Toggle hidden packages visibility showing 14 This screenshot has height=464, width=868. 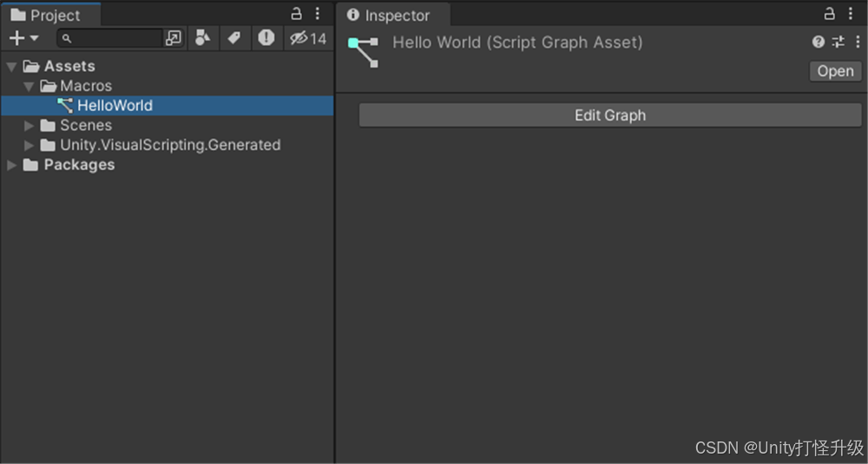coord(308,38)
